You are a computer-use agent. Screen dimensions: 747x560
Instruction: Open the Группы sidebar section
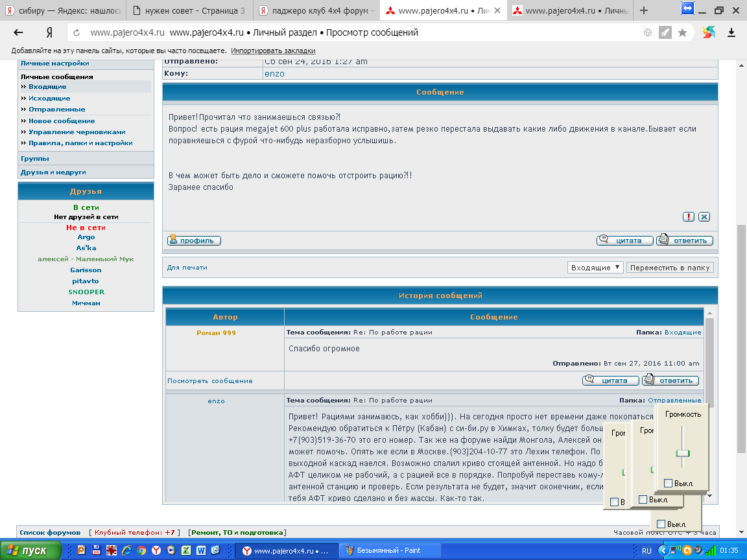point(35,159)
